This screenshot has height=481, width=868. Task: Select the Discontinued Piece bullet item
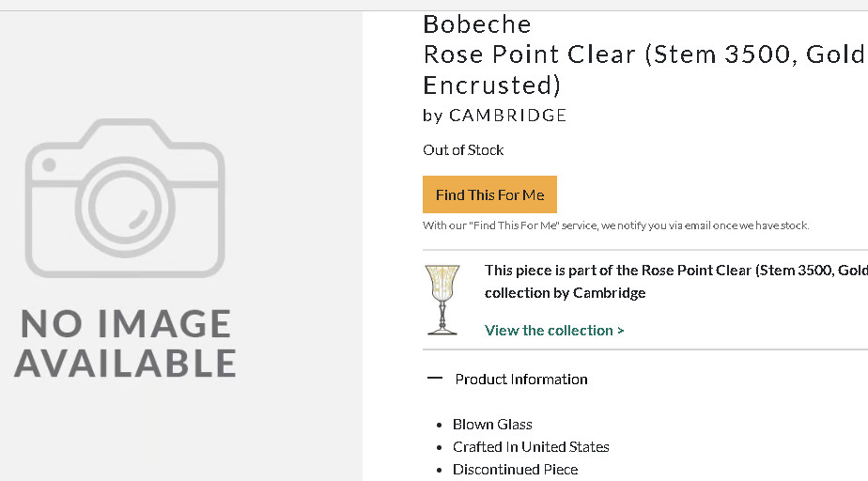(x=515, y=470)
